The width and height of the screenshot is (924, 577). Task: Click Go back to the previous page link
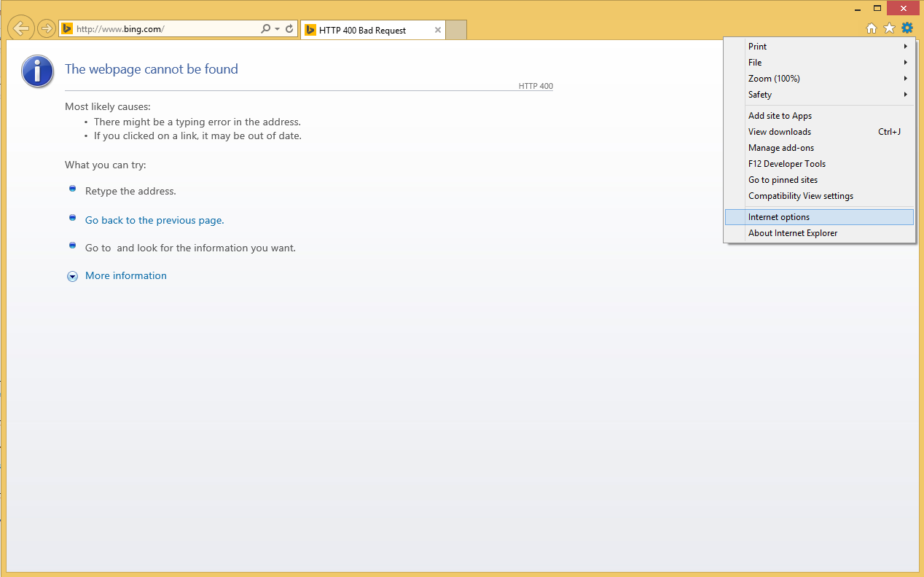pos(154,220)
